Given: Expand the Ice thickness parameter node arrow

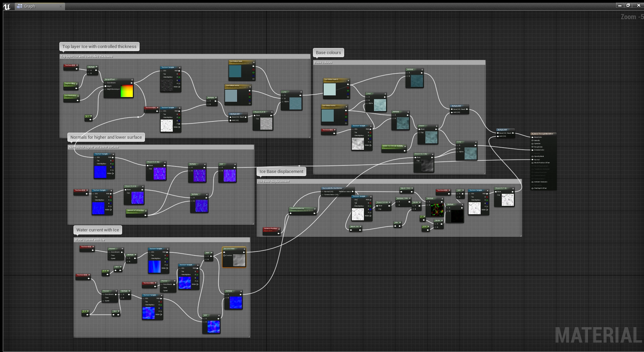Looking at the screenshot, I should coord(78,96).
